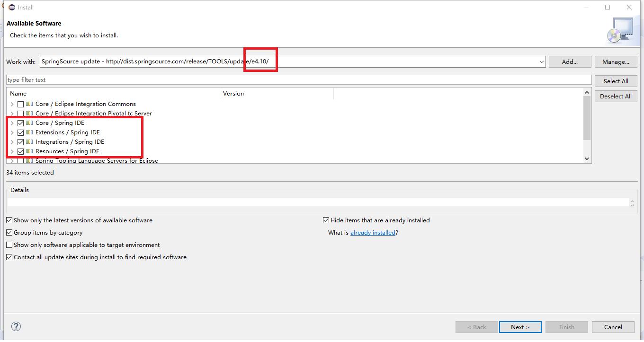Screen dimensions: 644x342
Task: Uncheck Extensions / Spring IDE checkbox
Action: (20, 132)
